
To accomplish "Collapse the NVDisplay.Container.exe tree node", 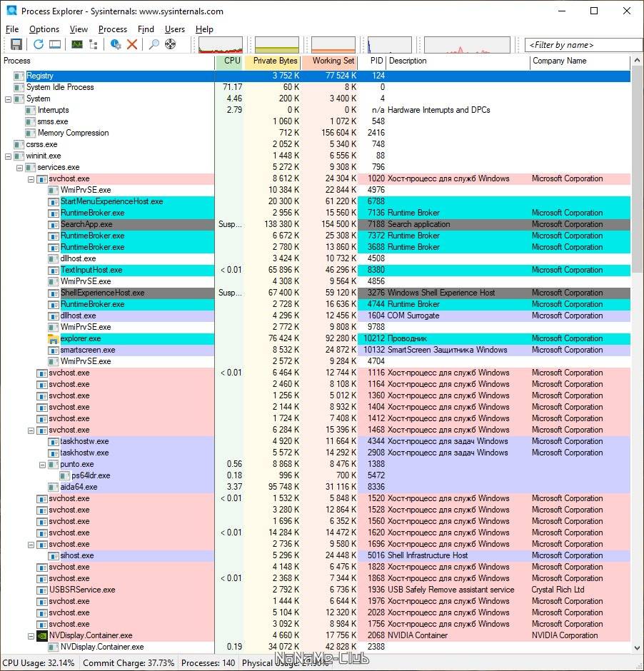I will point(31,636).
